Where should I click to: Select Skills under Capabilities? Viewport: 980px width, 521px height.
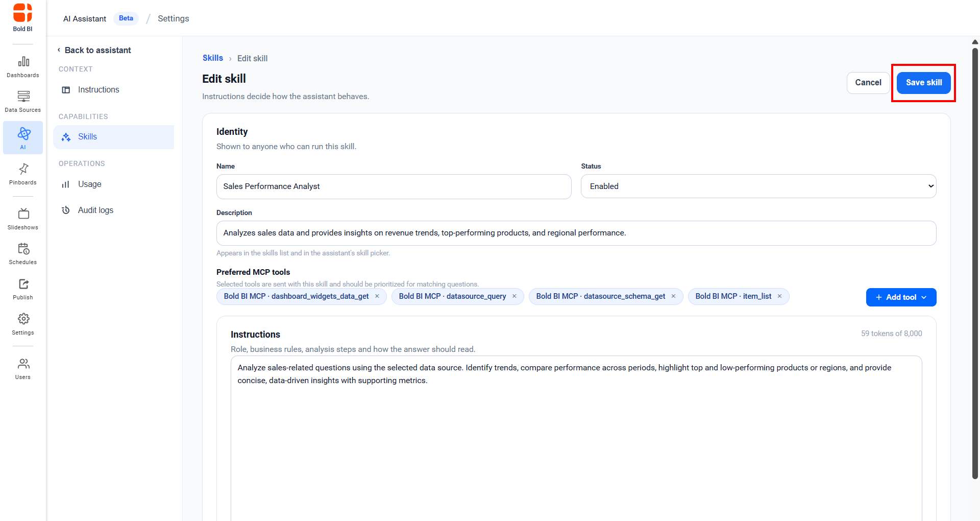click(x=113, y=137)
